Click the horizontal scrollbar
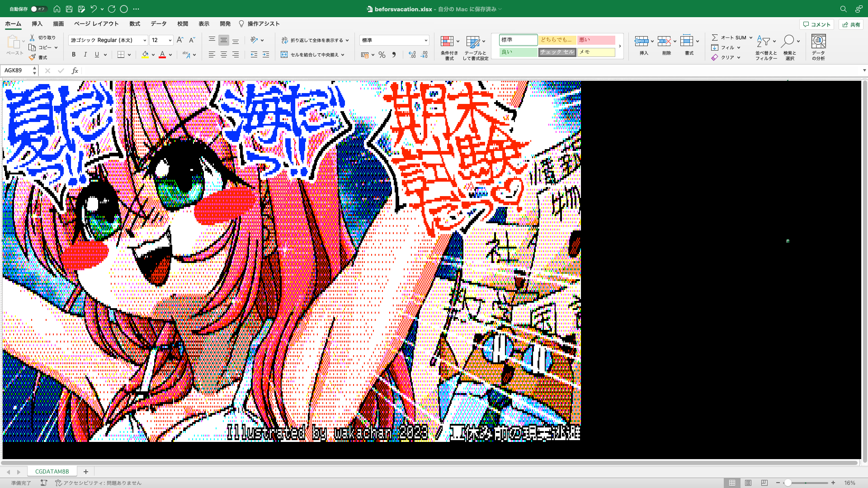Viewport: 868px width, 488px height. click(429, 463)
